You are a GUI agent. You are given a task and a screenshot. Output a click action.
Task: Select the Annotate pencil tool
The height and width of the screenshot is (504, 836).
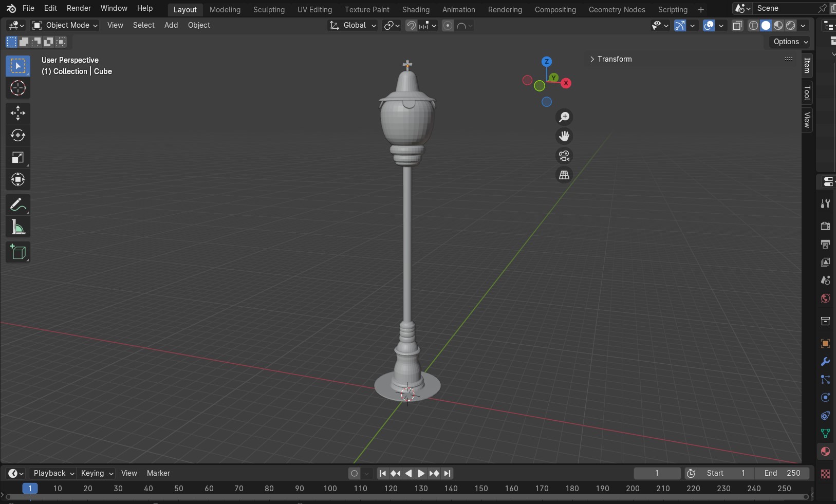click(x=18, y=205)
